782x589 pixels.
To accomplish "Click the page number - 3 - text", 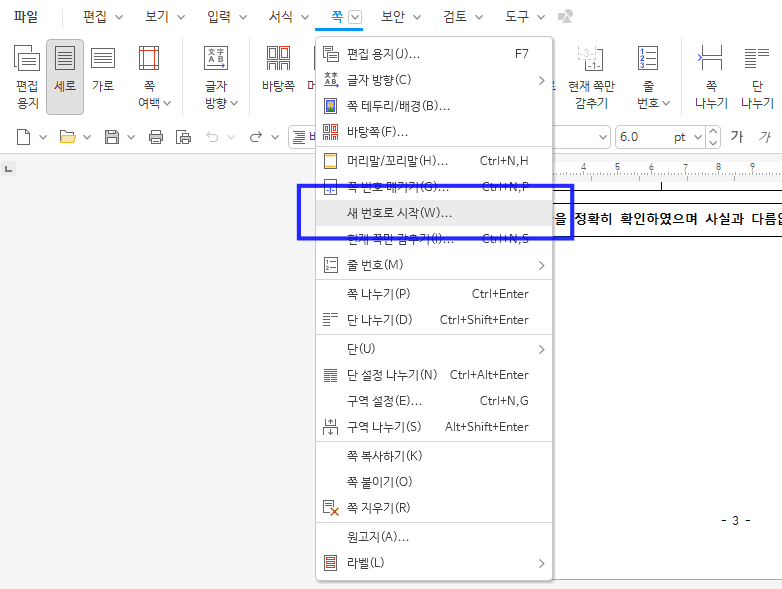I will coord(736,521).
